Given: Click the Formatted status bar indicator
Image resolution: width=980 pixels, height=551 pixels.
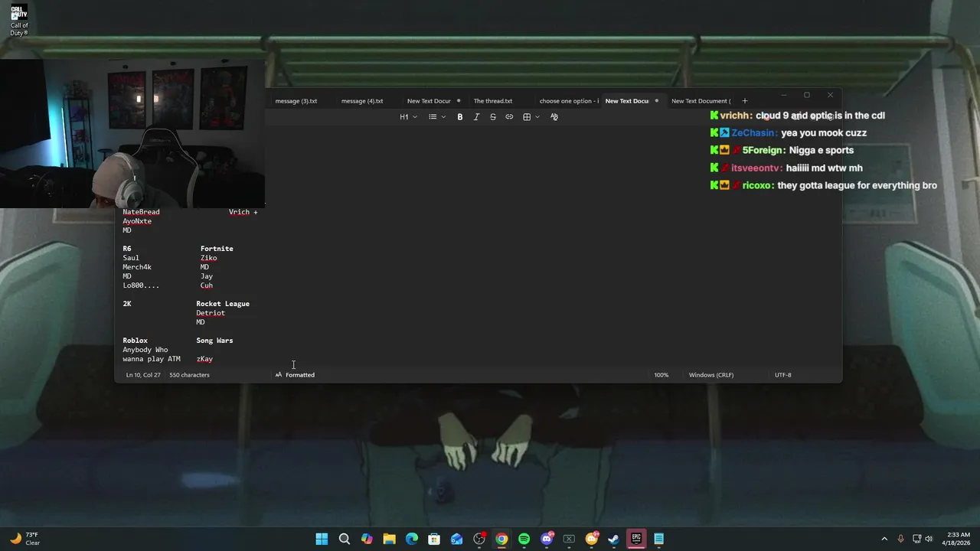Looking at the screenshot, I should (295, 375).
